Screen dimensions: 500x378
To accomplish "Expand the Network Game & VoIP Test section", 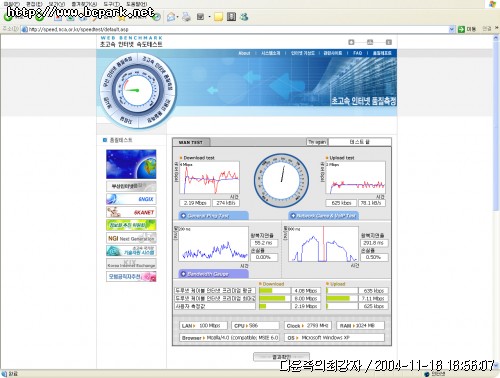I will click(x=324, y=216).
